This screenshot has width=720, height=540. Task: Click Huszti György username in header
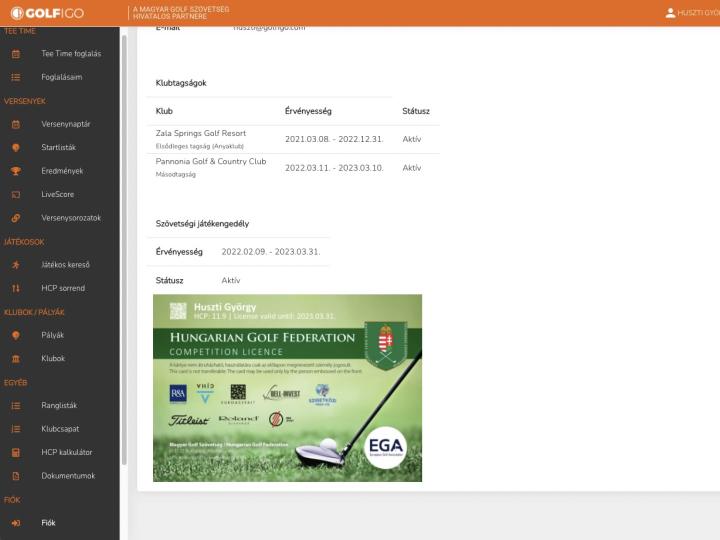point(698,13)
